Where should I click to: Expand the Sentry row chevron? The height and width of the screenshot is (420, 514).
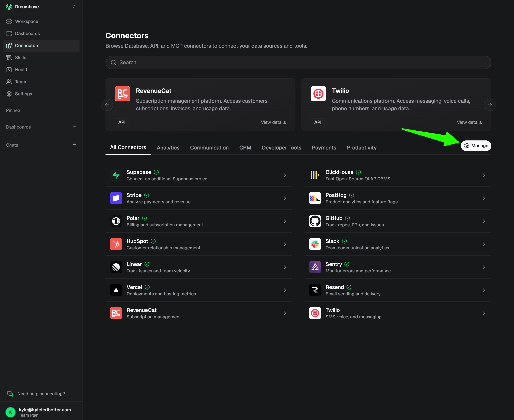coord(484,267)
